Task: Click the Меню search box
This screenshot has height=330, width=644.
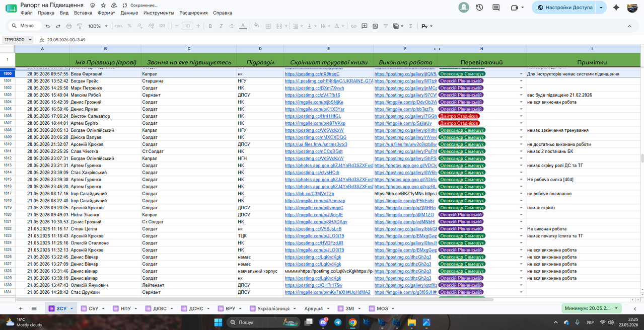Action: pos(24,26)
